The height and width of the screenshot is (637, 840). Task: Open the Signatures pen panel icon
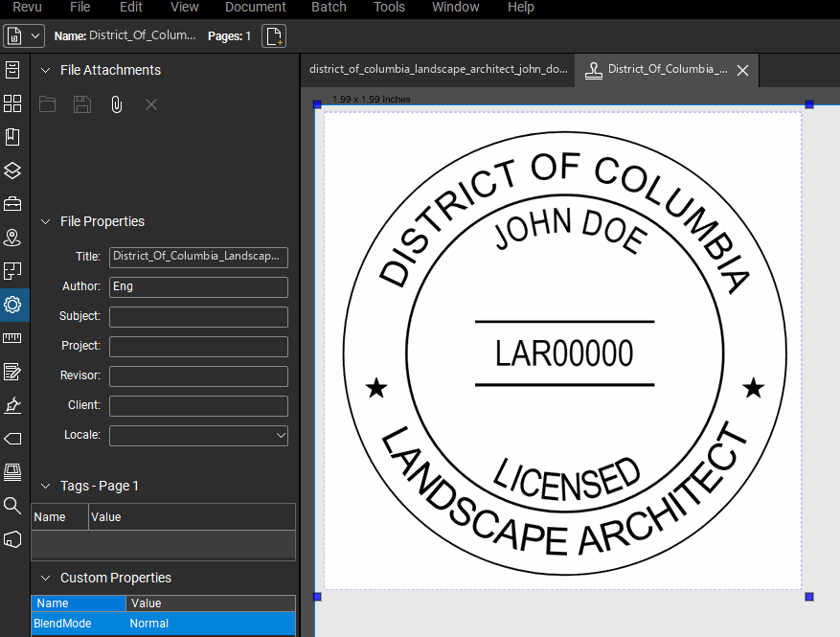point(12,405)
